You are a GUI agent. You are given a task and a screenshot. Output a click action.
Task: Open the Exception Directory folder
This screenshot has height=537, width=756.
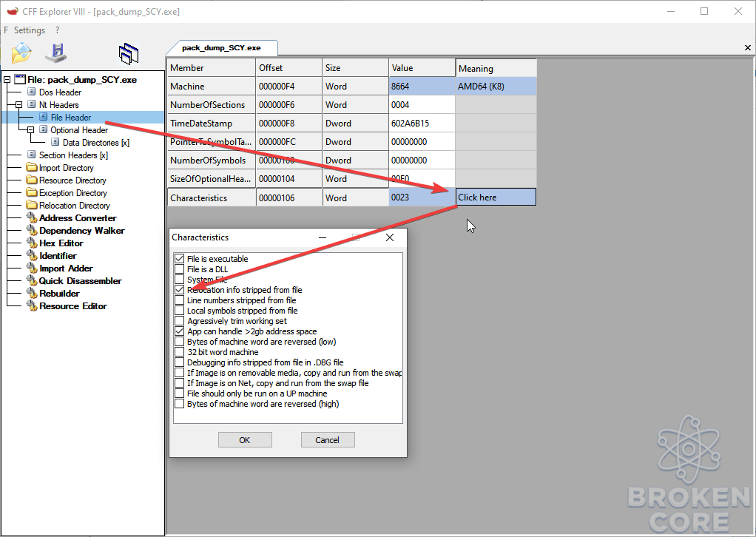coord(72,193)
